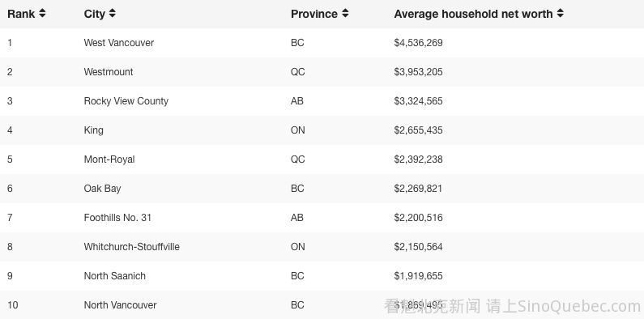Click sort arrows beside Average household net worth
This screenshot has height=319, width=644.
pyautogui.click(x=561, y=14)
